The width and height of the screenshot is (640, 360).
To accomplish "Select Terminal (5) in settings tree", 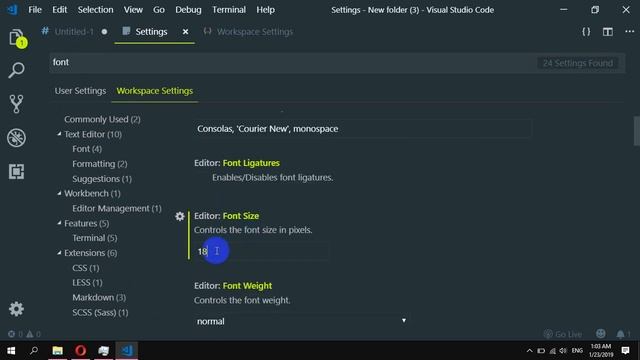I will pos(95,238).
